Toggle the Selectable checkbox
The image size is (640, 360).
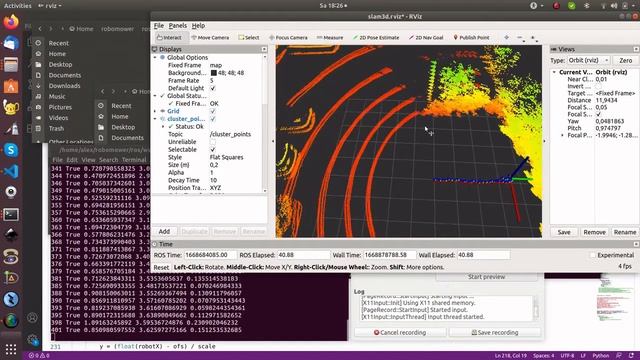pyautogui.click(x=213, y=149)
